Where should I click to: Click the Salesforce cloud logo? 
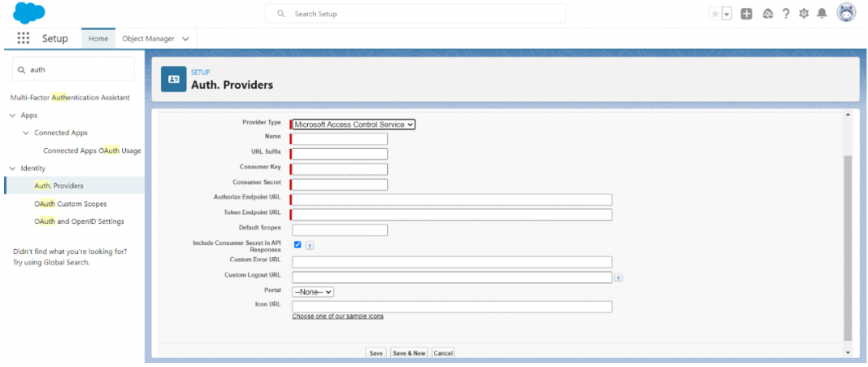point(29,13)
